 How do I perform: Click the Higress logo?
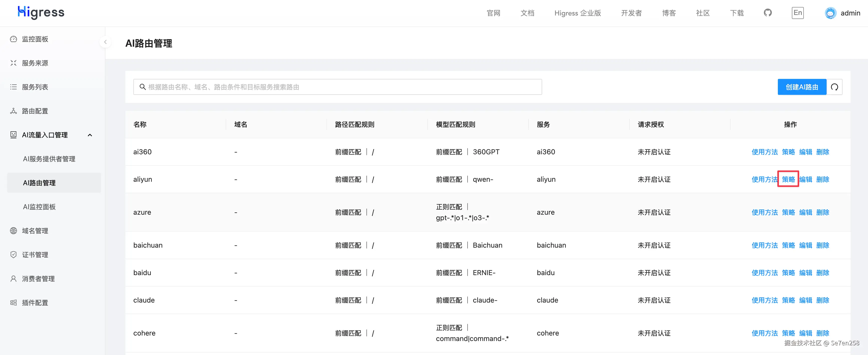point(41,12)
